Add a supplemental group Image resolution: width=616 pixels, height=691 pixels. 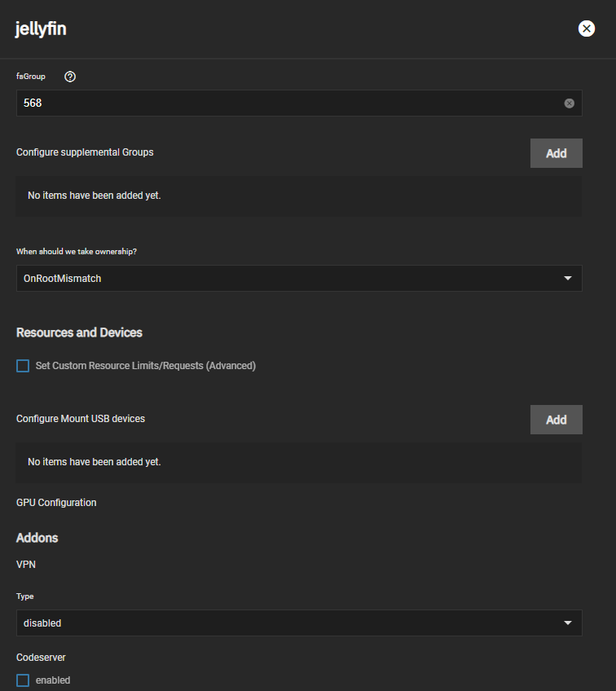[556, 153]
